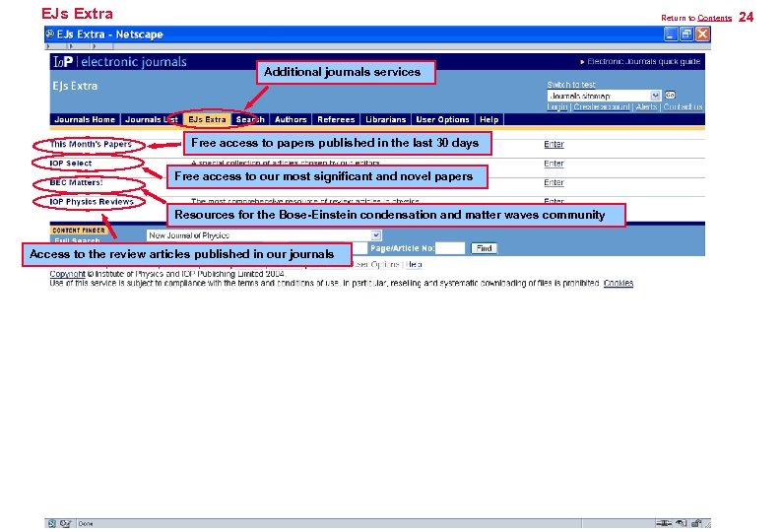Screen dimensions: 782x532
Task: Click the Page/Article No input field
Action: tap(450, 248)
